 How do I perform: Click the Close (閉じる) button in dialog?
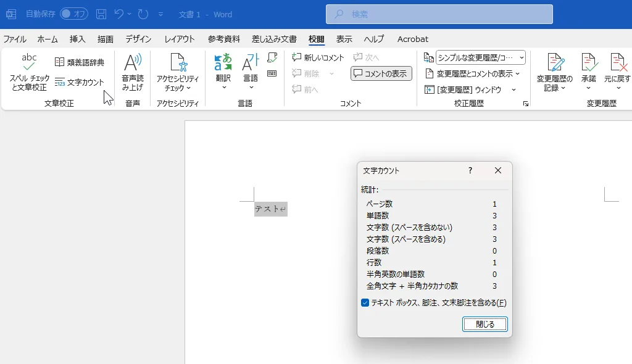[x=485, y=324]
